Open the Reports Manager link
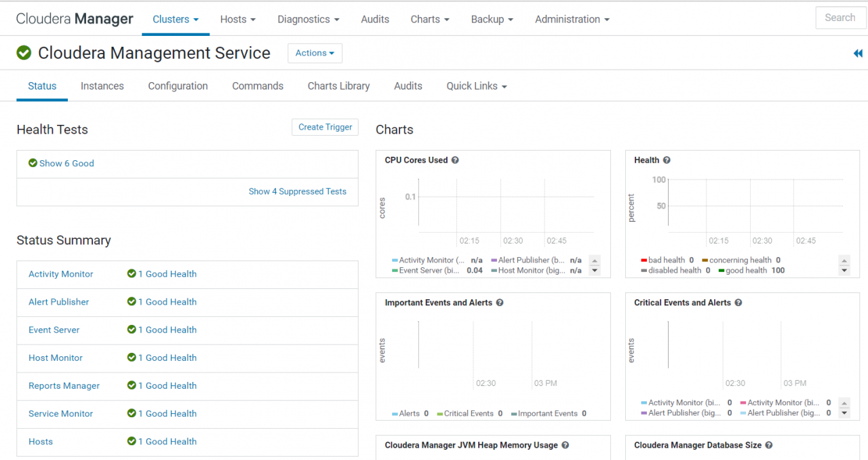 [64, 385]
